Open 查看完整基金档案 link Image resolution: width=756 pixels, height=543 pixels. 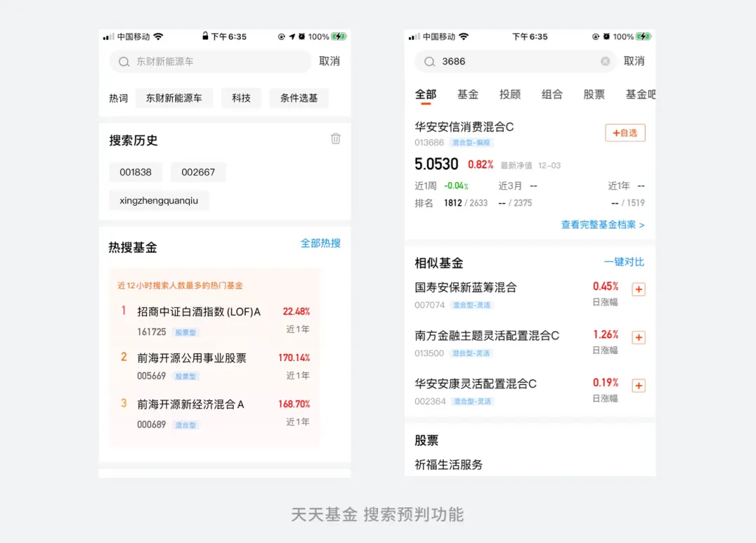click(x=603, y=225)
